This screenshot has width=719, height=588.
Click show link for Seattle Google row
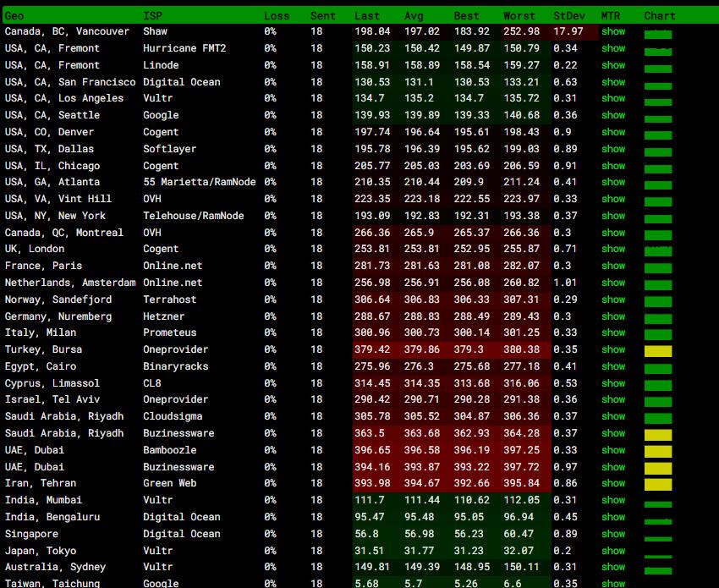(x=613, y=115)
